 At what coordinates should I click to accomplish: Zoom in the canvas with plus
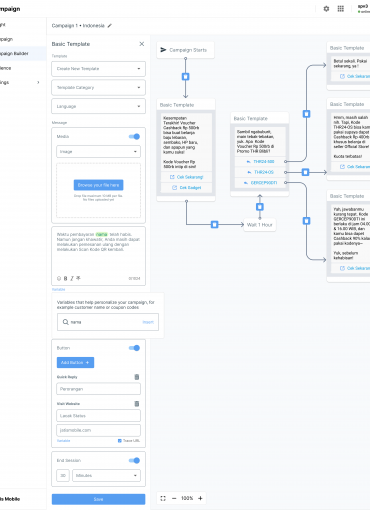(200, 498)
